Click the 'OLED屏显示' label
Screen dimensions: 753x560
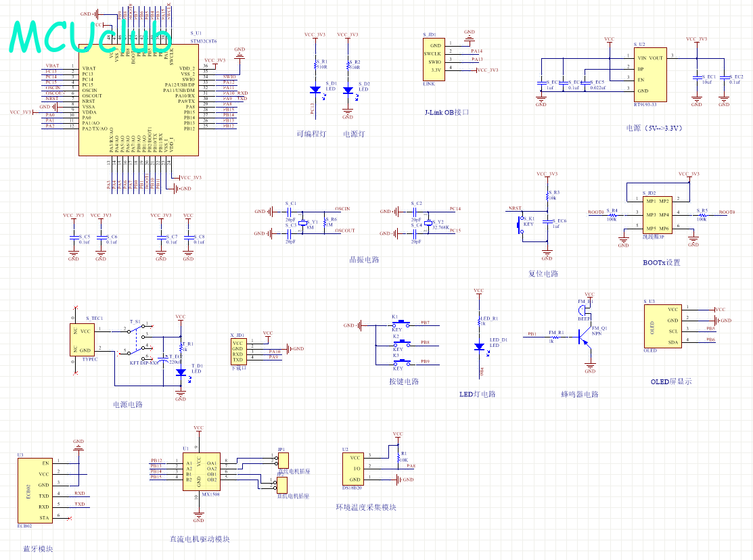pyautogui.click(x=671, y=382)
